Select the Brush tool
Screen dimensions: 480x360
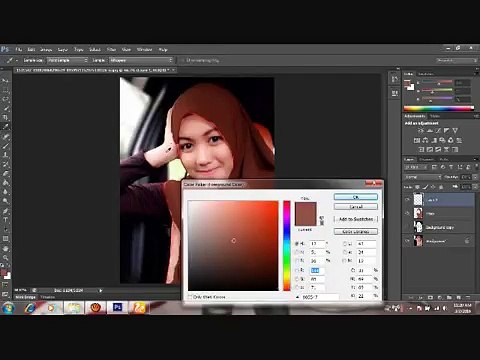(6, 146)
